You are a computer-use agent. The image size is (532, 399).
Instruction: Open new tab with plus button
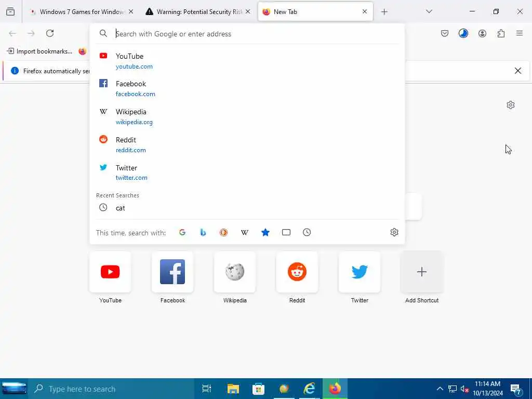click(x=384, y=12)
